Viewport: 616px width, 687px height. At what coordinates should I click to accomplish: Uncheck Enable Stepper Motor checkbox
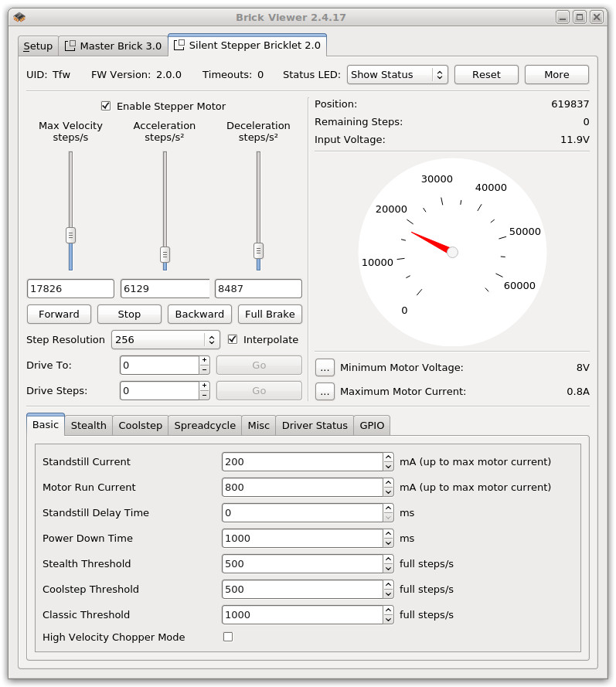click(x=106, y=106)
